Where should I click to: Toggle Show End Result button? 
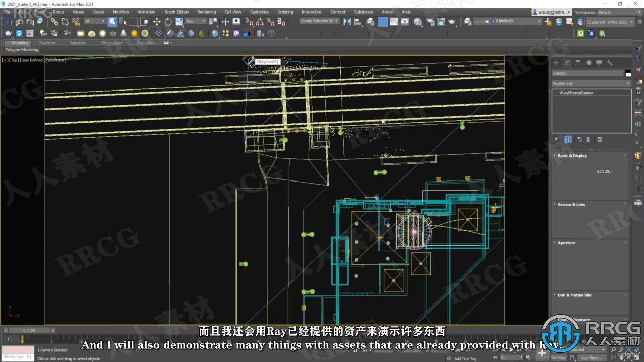click(x=568, y=139)
